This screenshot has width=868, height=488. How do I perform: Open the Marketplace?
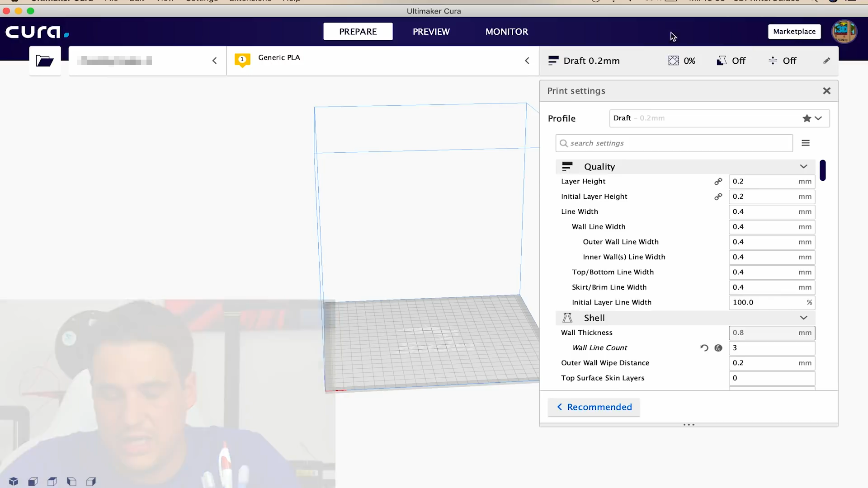click(x=794, y=32)
